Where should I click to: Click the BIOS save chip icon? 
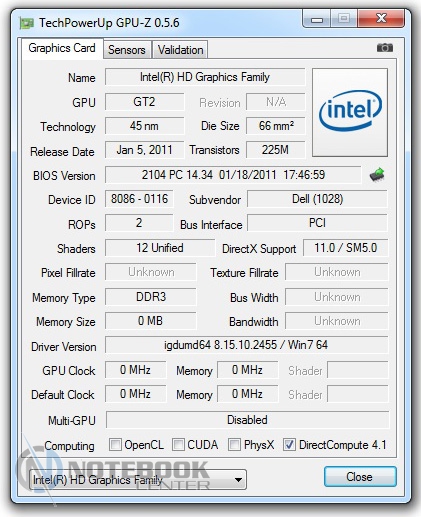377,175
